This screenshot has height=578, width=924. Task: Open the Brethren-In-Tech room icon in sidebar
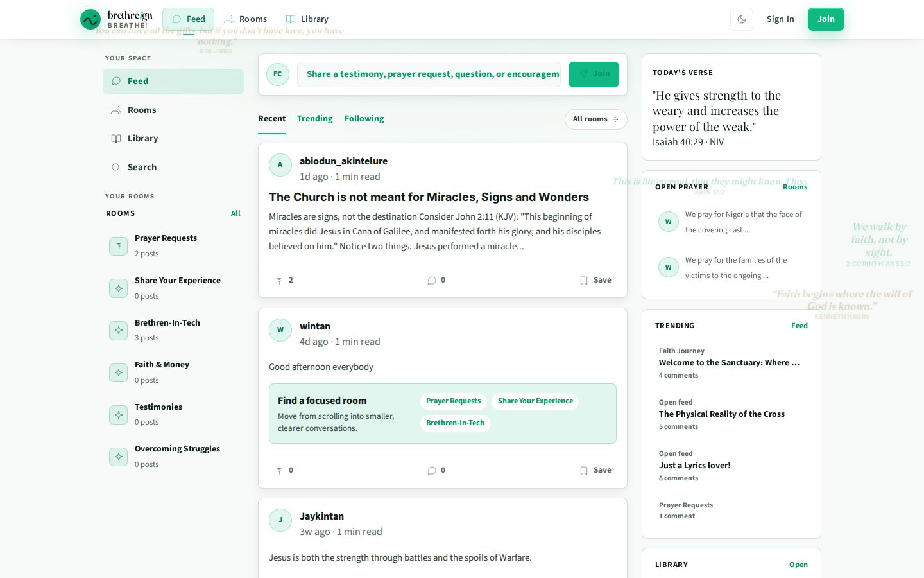(x=119, y=330)
